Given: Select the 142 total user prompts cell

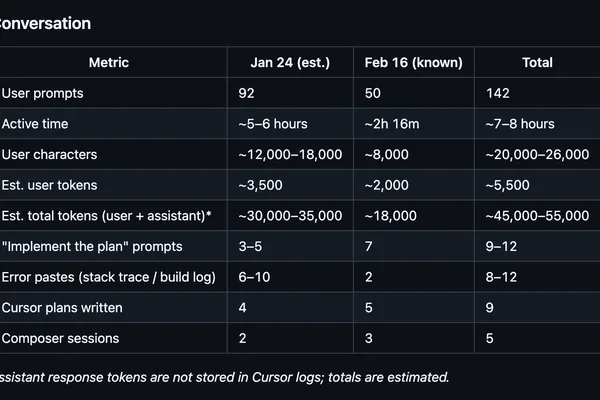Looking at the screenshot, I should 497,93.
